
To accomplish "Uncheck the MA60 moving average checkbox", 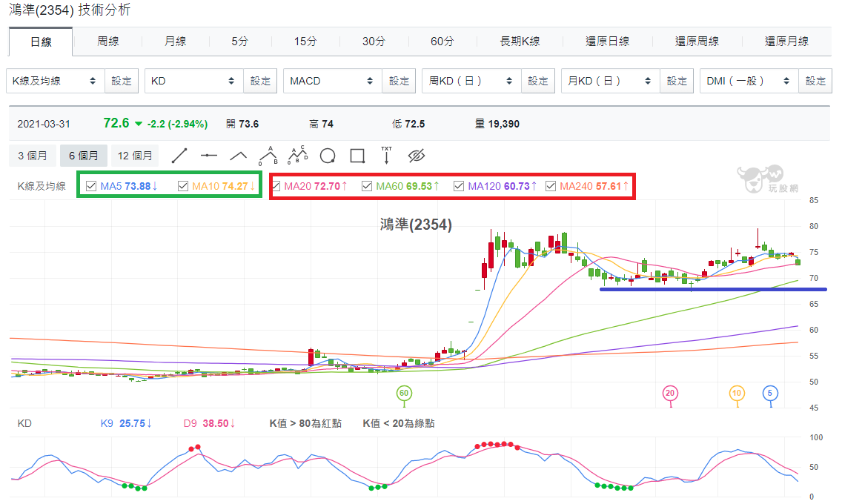I will [x=367, y=186].
